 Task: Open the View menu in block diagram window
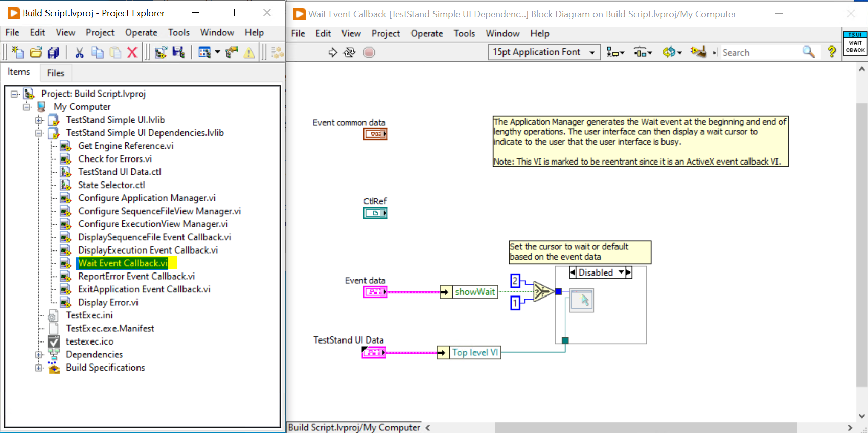351,33
